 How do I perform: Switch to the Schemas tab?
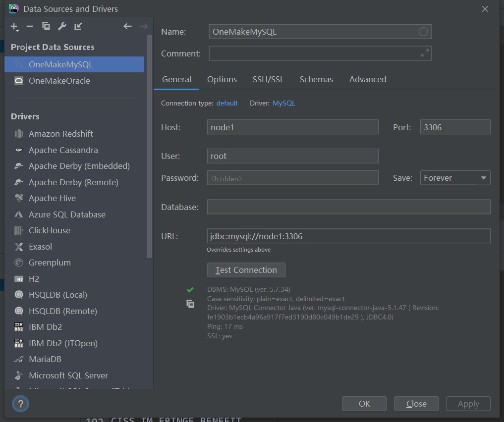click(316, 79)
